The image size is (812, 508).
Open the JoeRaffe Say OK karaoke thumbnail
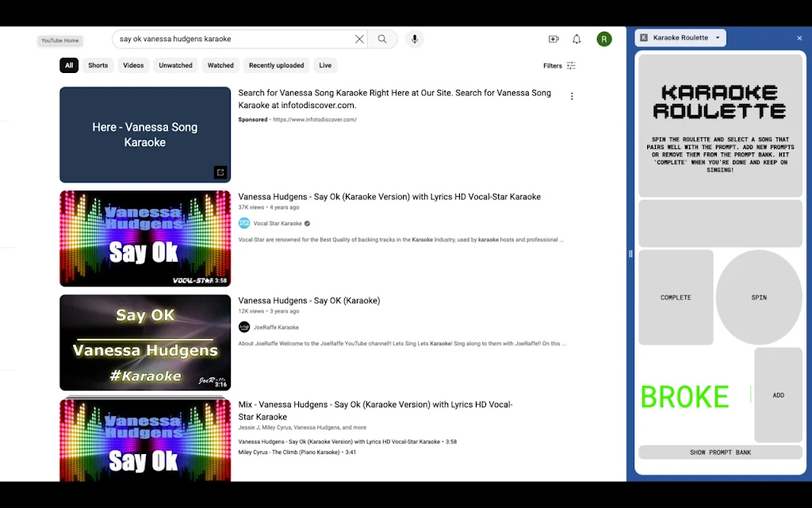tap(145, 343)
